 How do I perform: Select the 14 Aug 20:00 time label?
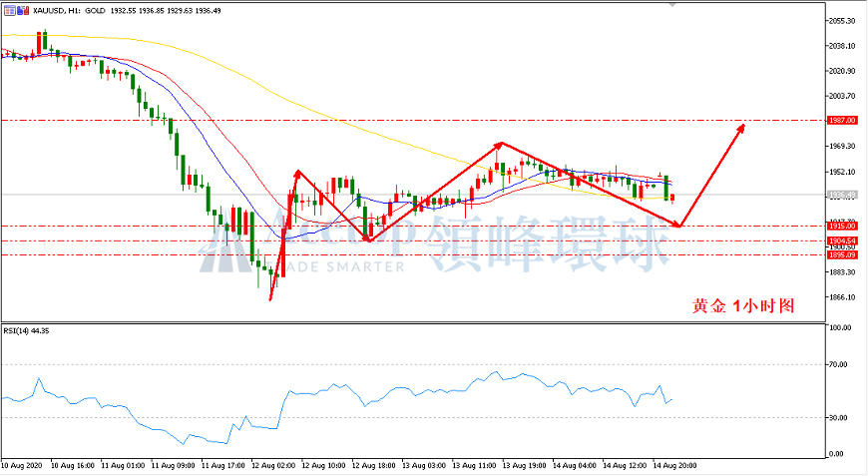[674, 465]
